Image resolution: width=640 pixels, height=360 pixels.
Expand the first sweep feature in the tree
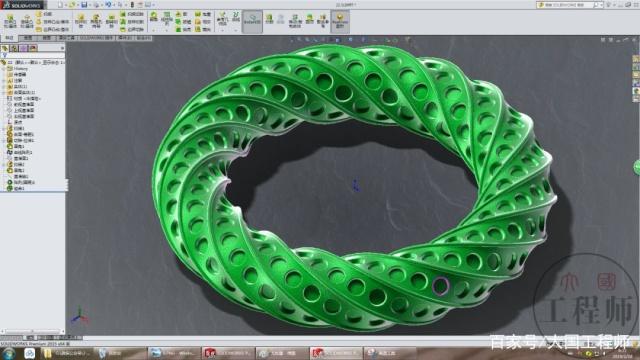pyautogui.click(x=4, y=128)
